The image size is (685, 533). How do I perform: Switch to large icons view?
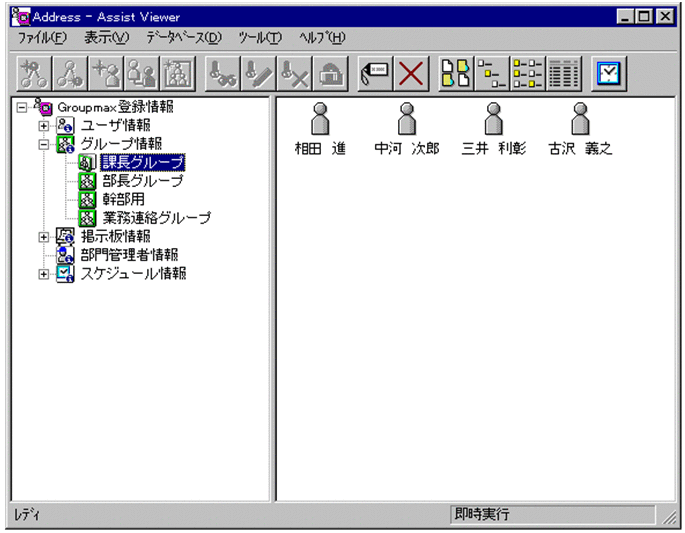(456, 74)
